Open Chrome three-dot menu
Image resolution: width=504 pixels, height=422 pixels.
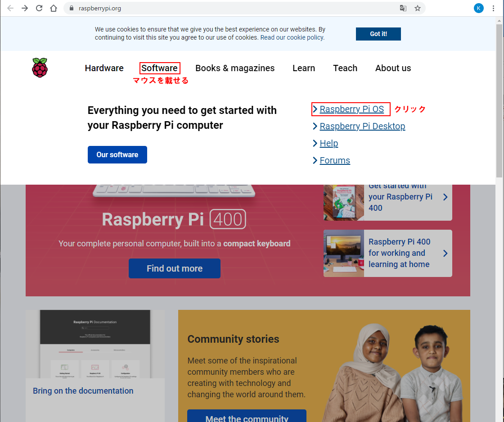click(493, 9)
